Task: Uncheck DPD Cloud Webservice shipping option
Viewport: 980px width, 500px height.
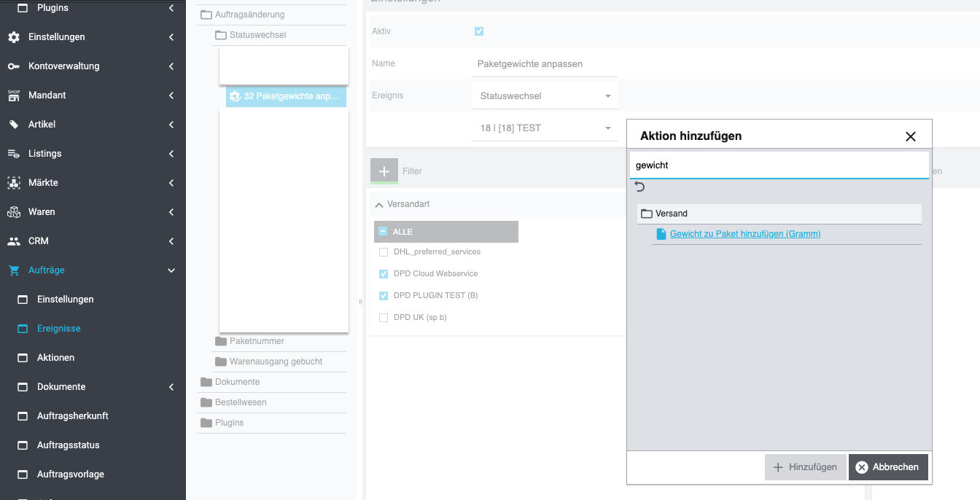Action: [384, 274]
